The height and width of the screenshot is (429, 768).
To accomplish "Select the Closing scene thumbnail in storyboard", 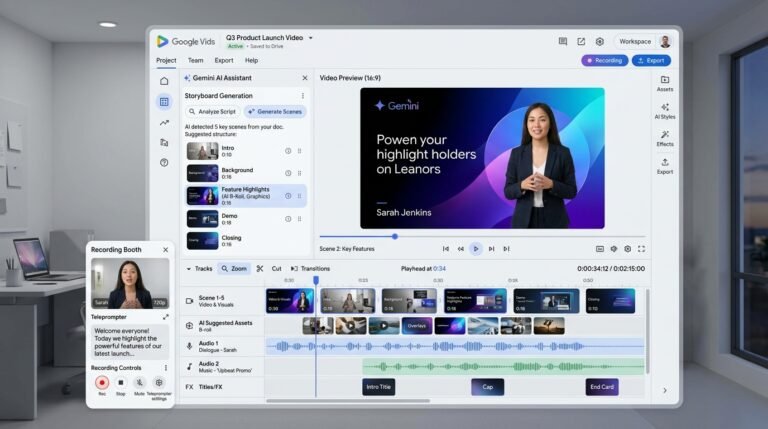I will point(202,241).
